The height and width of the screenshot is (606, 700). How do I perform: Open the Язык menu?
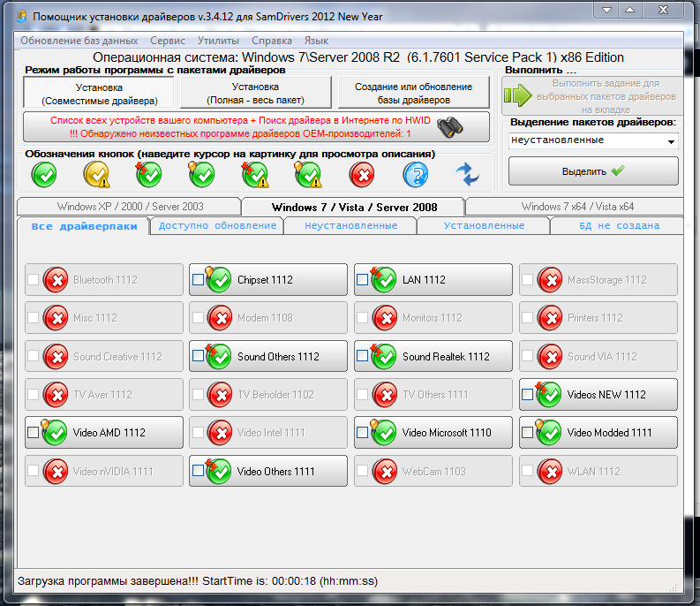coord(316,41)
